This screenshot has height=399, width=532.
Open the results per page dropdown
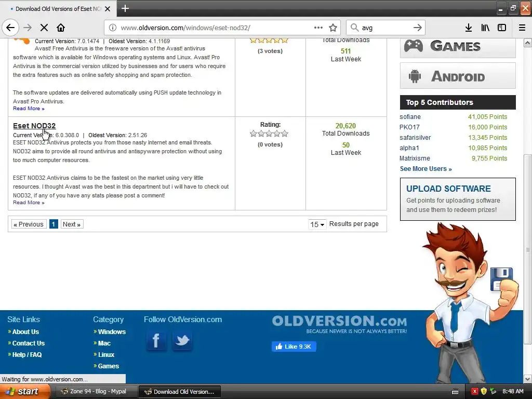pyautogui.click(x=317, y=224)
